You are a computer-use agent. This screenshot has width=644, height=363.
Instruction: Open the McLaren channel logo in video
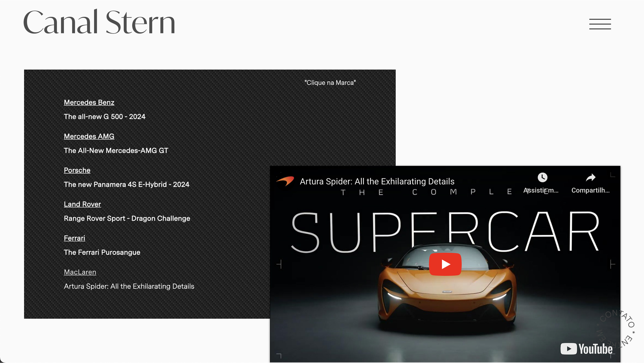285,181
